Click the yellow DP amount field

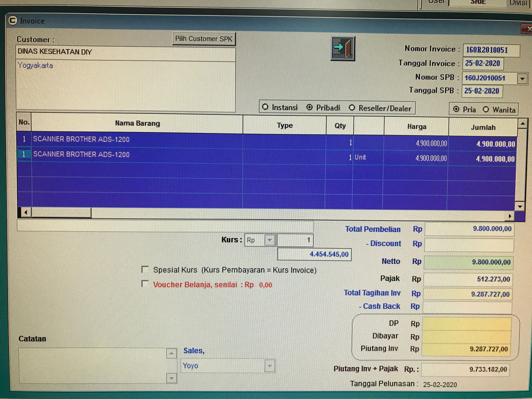click(x=467, y=324)
